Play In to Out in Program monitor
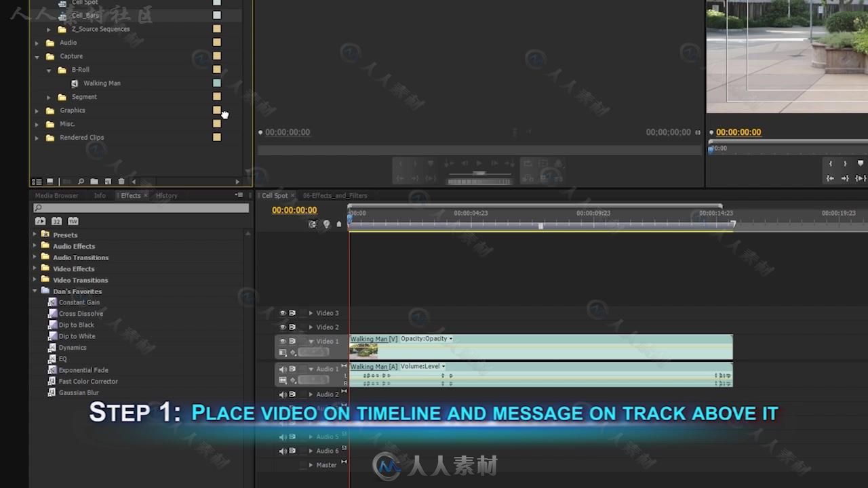868x488 pixels. click(861, 178)
